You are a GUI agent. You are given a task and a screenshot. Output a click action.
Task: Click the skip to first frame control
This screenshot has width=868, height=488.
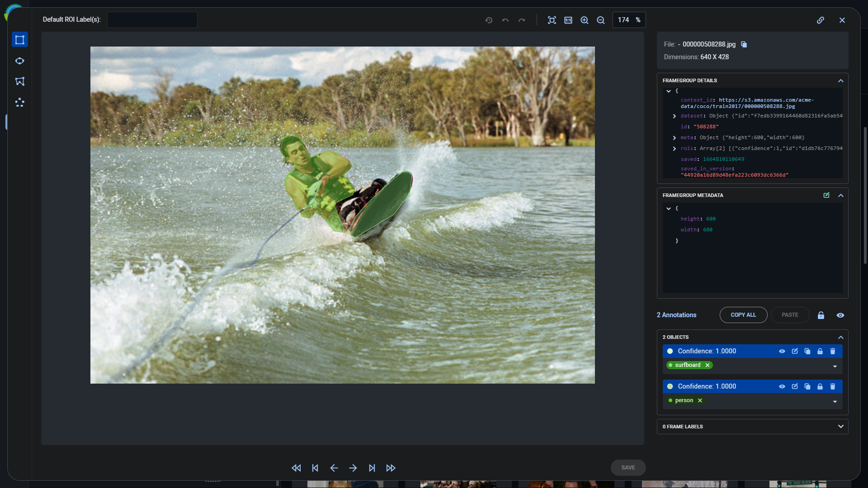pos(296,468)
